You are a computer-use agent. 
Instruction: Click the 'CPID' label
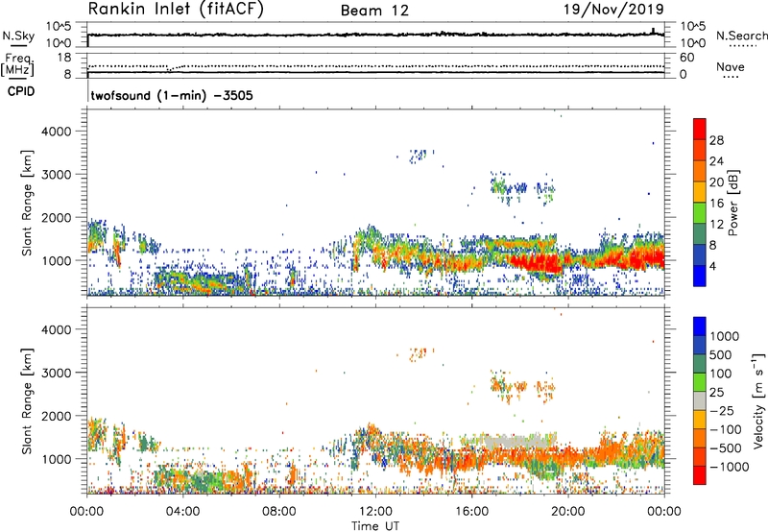21,91
